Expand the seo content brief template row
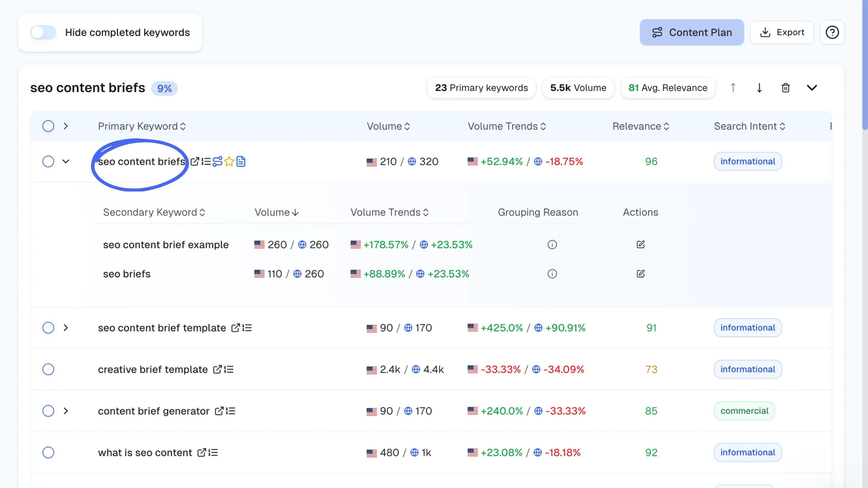The height and width of the screenshot is (488, 868). coord(66,328)
